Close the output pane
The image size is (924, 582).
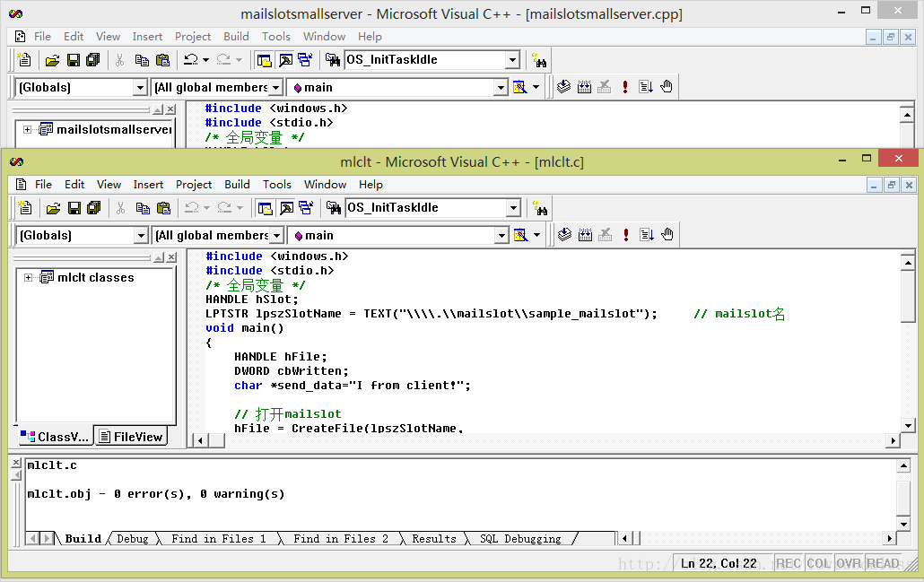(16, 463)
